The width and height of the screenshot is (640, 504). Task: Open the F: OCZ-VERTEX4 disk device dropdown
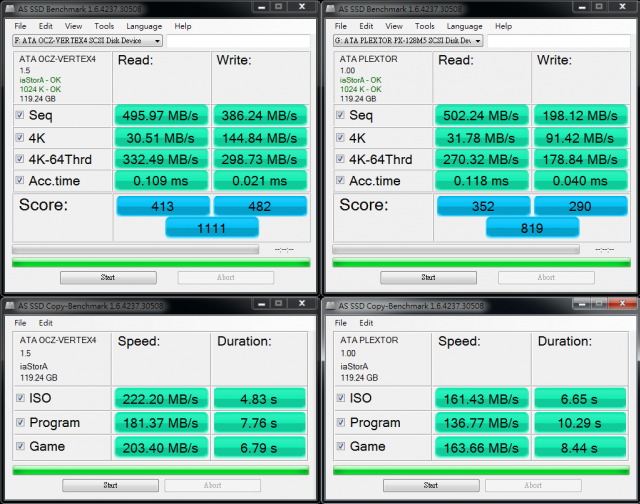[87, 40]
